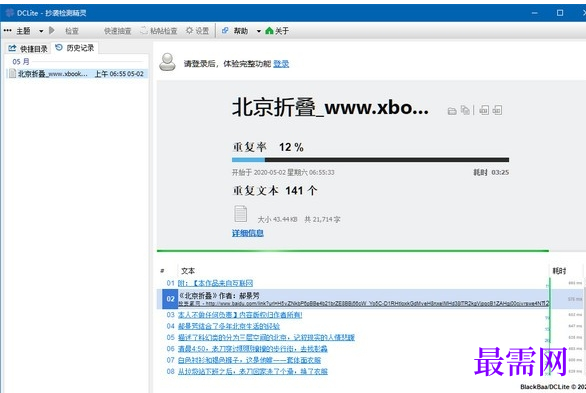586x393 pixels.
Task: Open result 08 从垃圾站下班之后
Action: pos(253,371)
